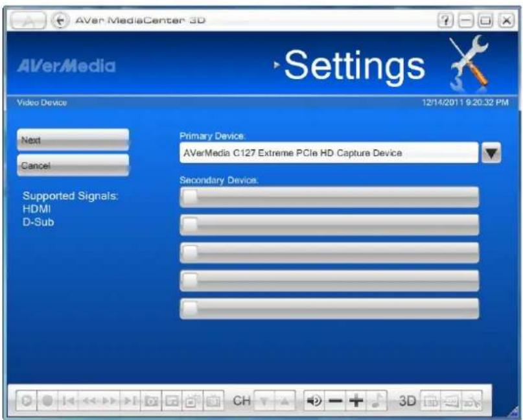Open the Primary Device dropdown arrow
The width and height of the screenshot is (523, 420).
pos(491,153)
